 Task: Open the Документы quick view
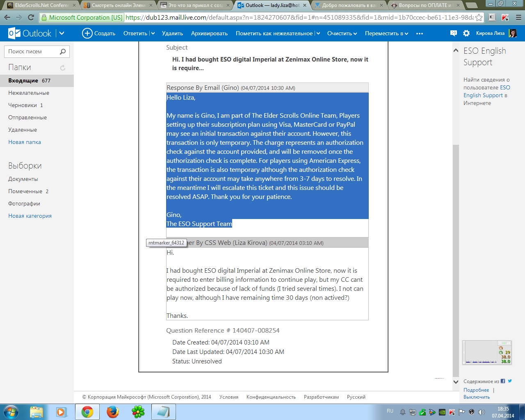[x=23, y=179]
